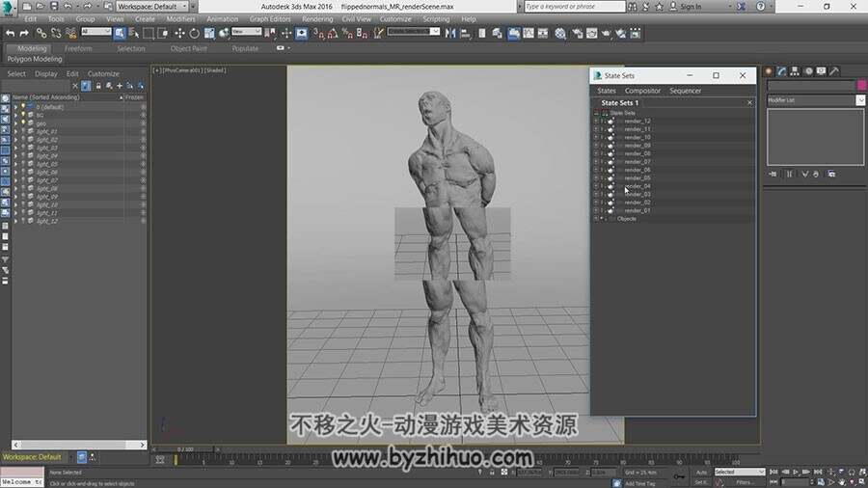
Task: Toggle Angle Snap tool
Action: [333, 33]
